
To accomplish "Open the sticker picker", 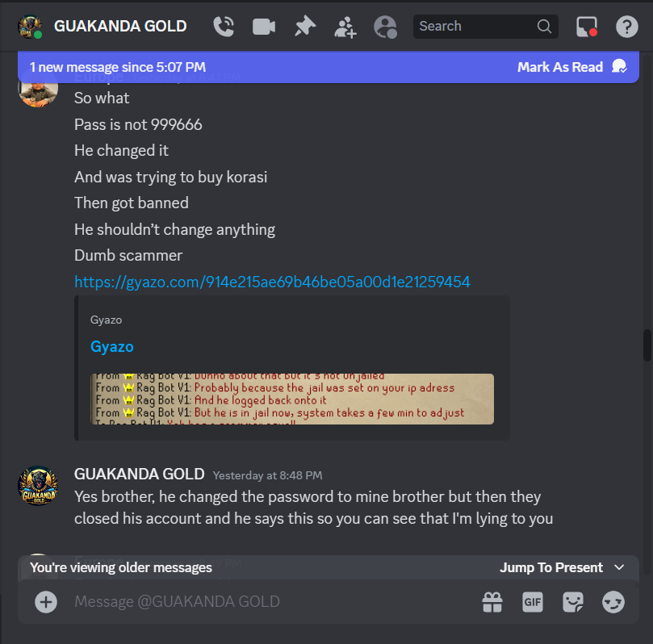I will 573,602.
